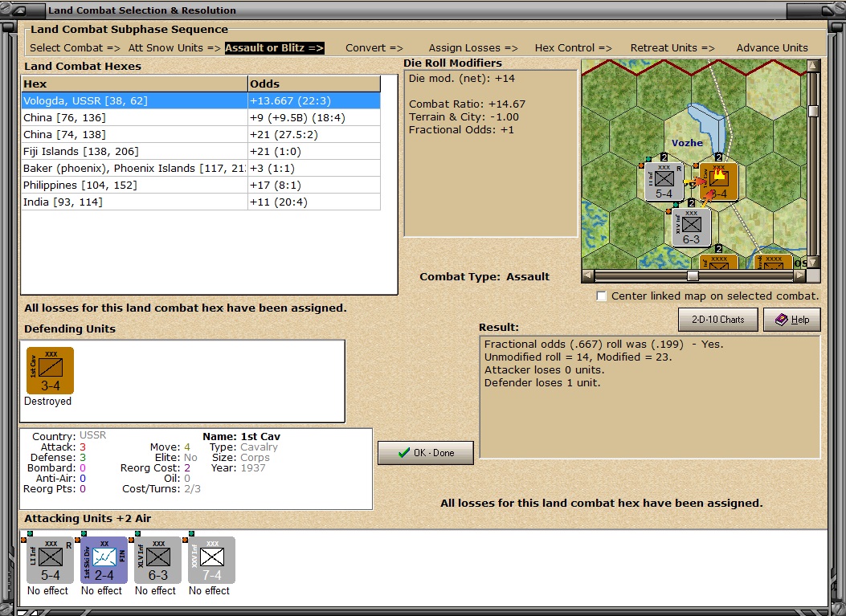Click the map scroll up arrow
The width and height of the screenshot is (846, 616).
813,66
